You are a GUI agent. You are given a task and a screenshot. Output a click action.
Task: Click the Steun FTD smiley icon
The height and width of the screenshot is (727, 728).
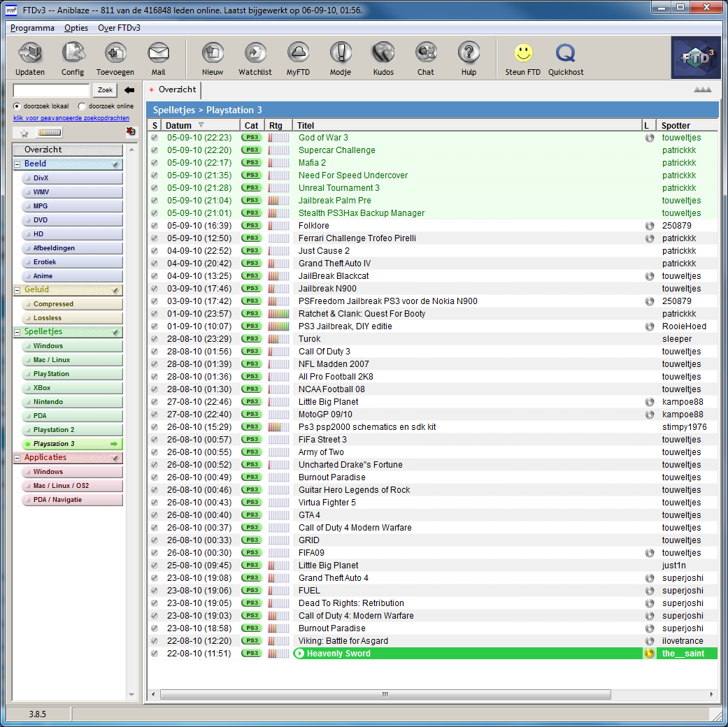(x=523, y=53)
